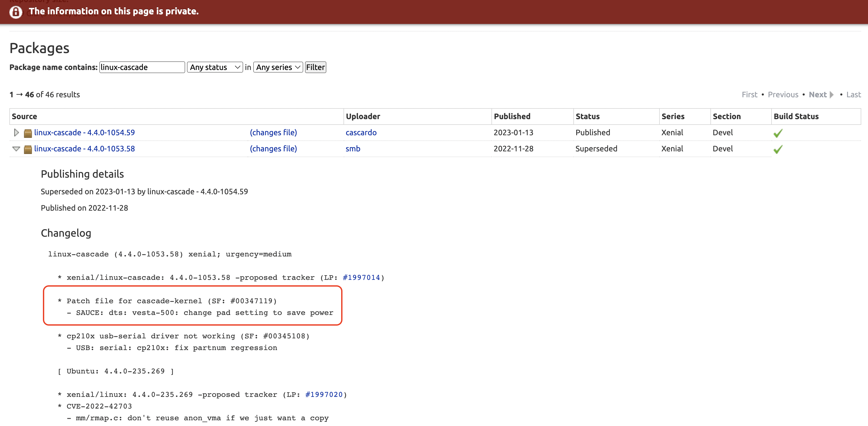The height and width of the screenshot is (426, 868).
Task: Click the Ubuntu: 4.4.0-235.269 changelog line
Action: click(115, 371)
